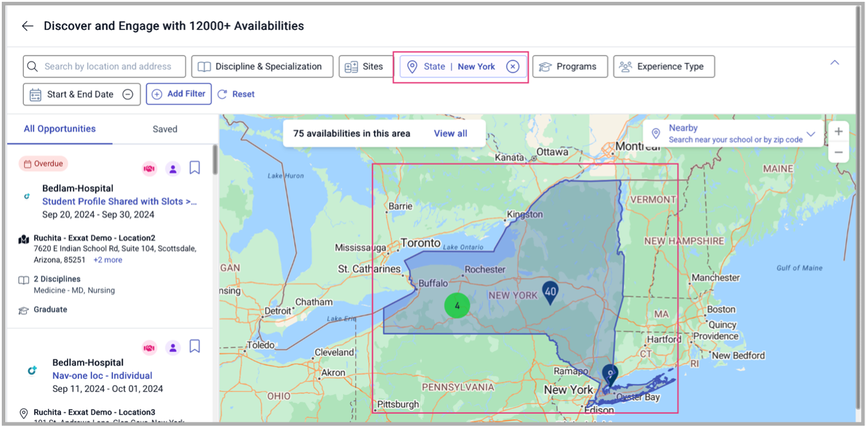The width and height of the screenshot is (868, 428).
Task: Expand the Nearby search dropdown
Action: pos(811,133)
